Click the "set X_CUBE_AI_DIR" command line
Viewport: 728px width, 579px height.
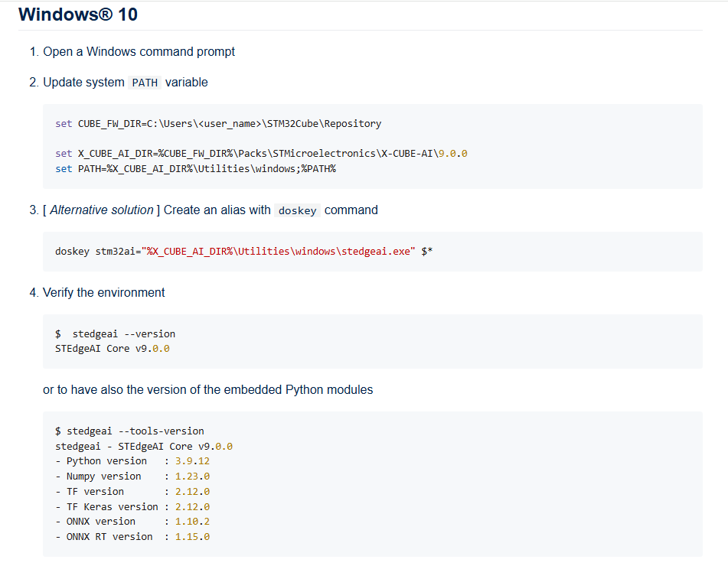261,153
